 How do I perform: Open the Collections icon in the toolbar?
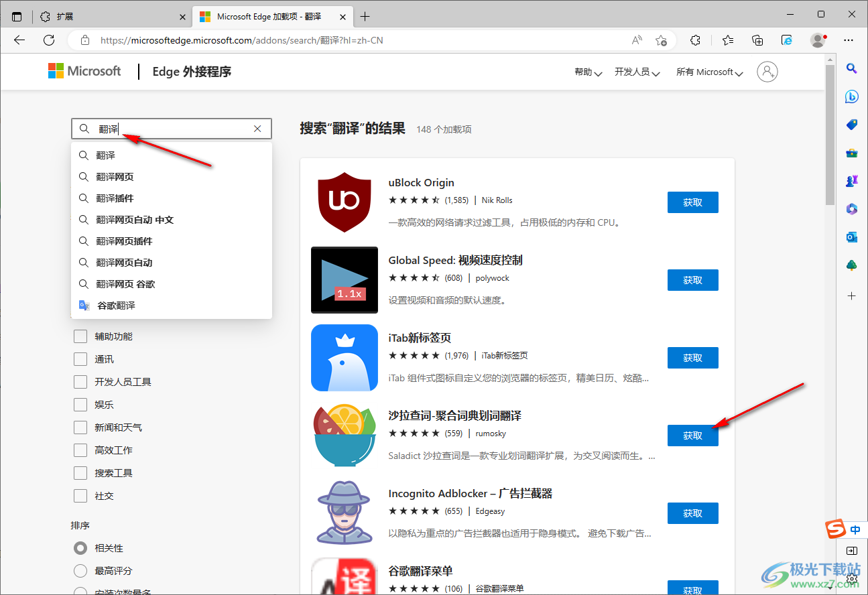757,40
